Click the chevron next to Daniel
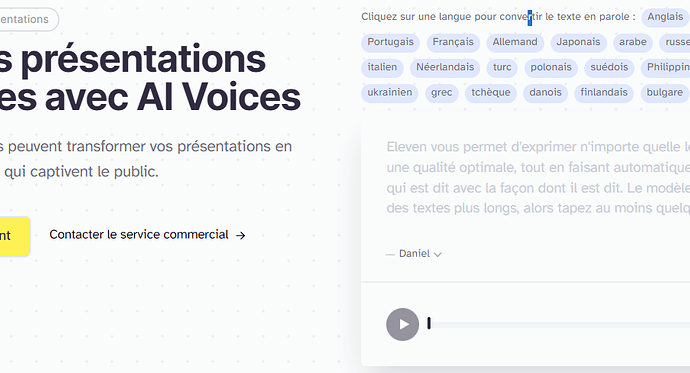 437,254
